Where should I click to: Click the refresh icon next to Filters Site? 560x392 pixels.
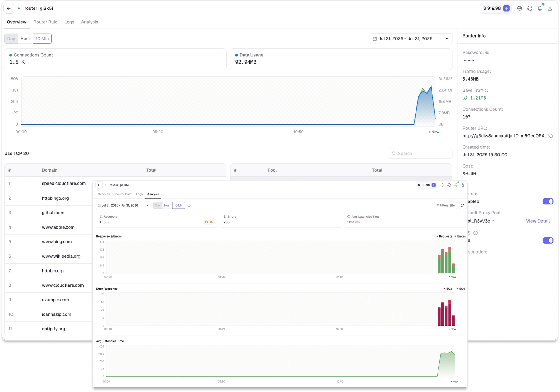point(462,205)
